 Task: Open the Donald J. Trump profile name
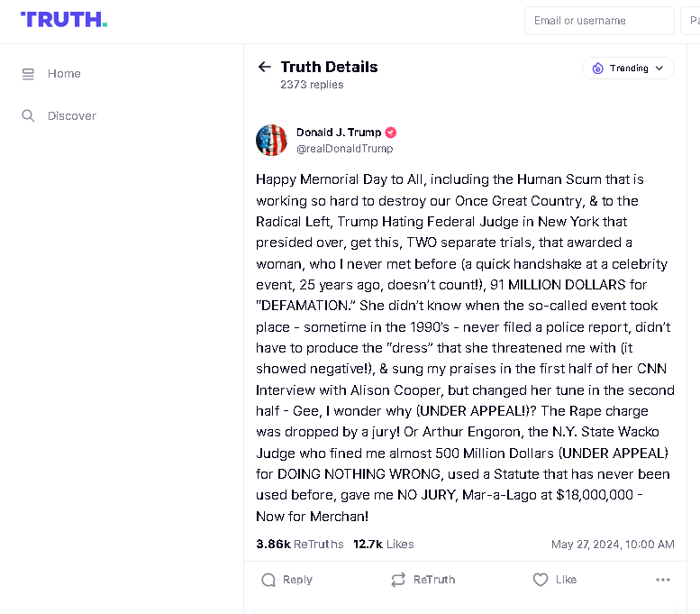click(x=339, y=133)
